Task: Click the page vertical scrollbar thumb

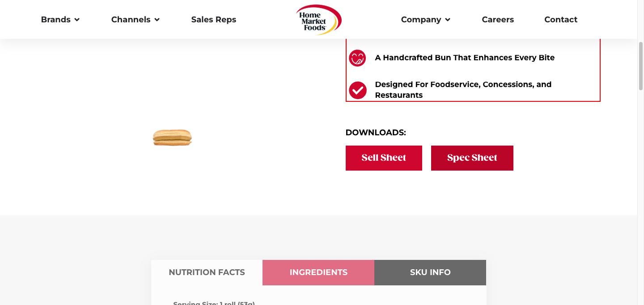Action: click(x=640, y=66)
